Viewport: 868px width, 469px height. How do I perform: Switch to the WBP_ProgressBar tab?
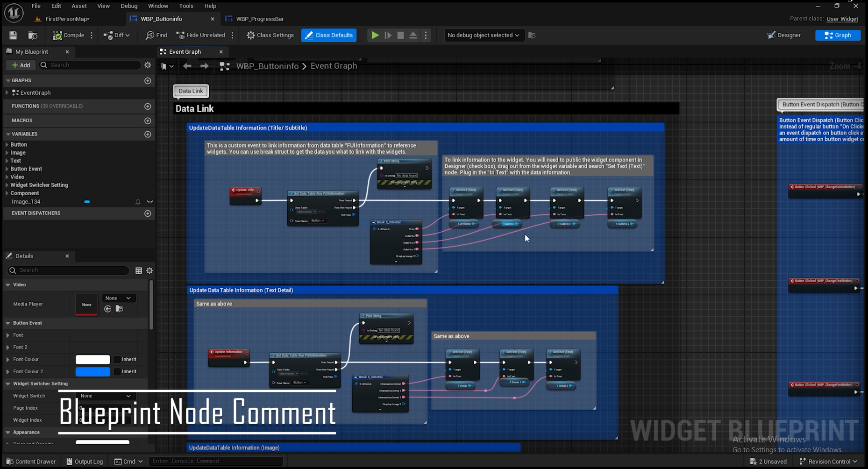[x=260, y=19]
